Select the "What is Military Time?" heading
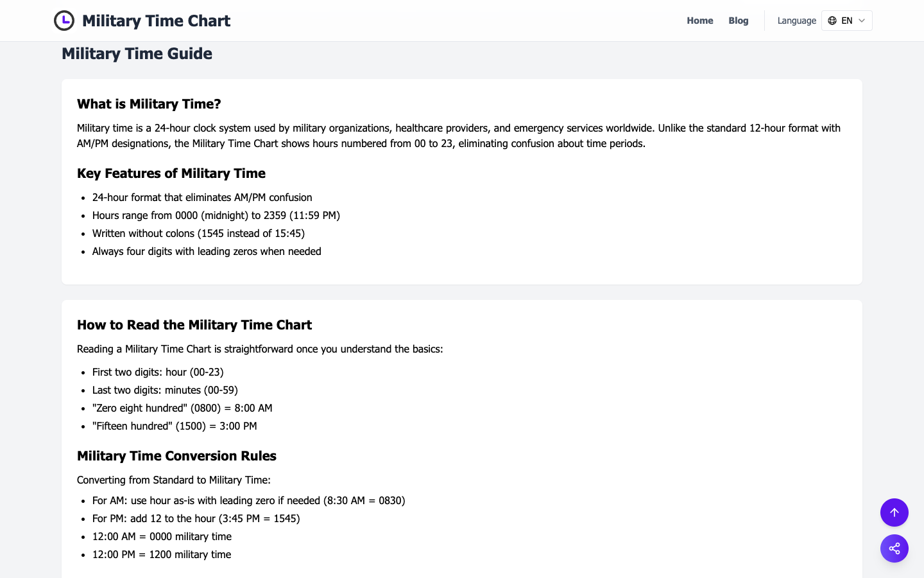This screenshot has width=924, height=578. point(149,104)
